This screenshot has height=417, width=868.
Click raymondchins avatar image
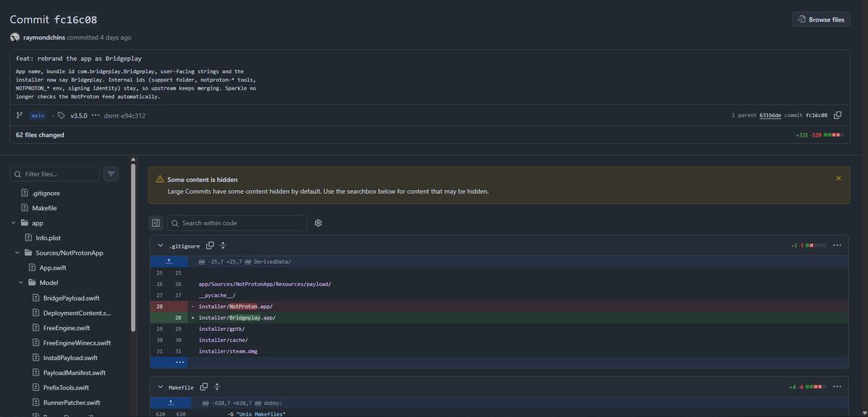point(14,37)
